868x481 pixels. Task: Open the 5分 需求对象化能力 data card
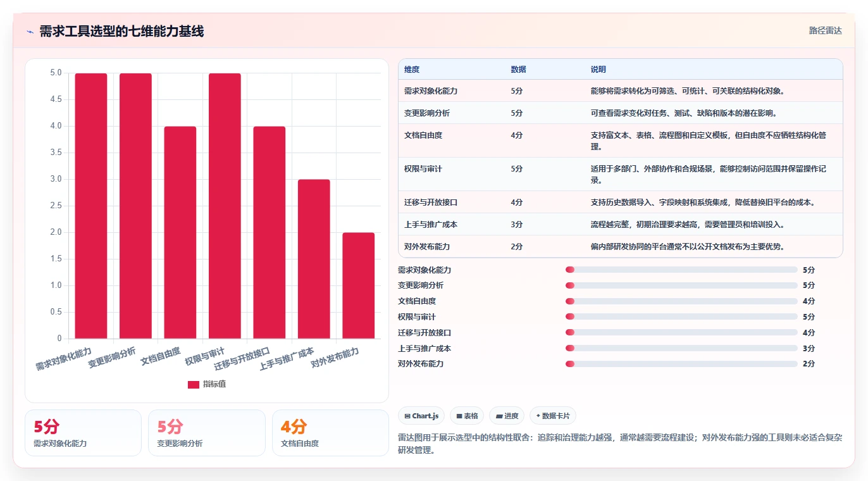click(83, 433)
